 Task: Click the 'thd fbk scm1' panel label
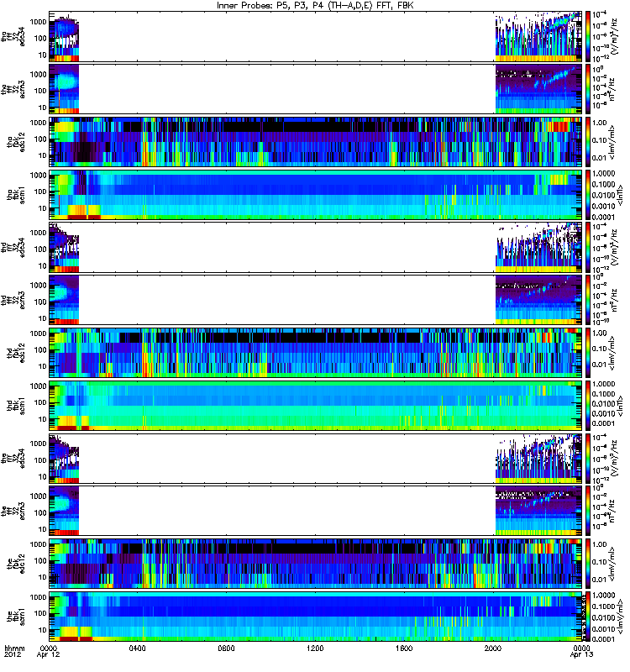(16, 406)
